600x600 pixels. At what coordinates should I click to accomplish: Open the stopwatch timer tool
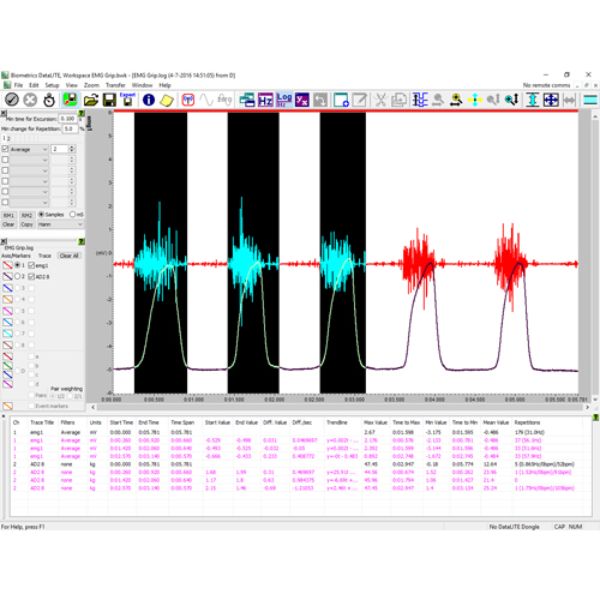pyautogui.click(x=49, y=100)
